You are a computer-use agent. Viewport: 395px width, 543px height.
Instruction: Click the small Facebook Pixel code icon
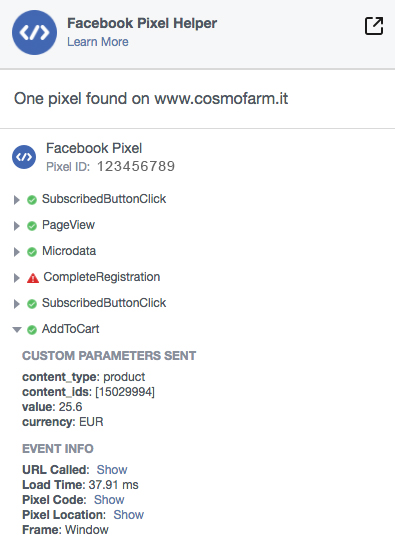[x=24, y=157]
